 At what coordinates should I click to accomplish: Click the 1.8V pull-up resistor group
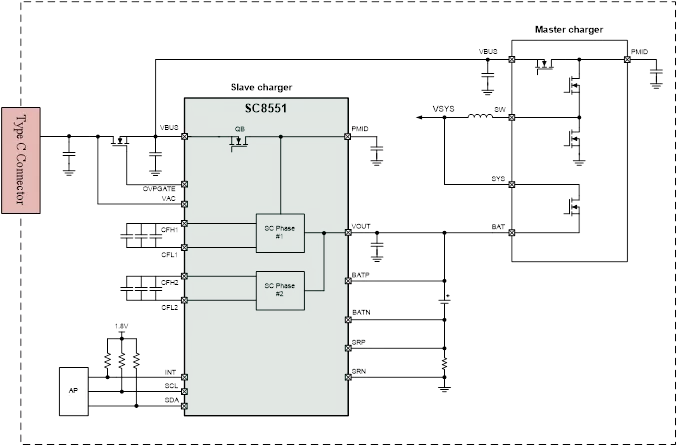click(121, 358)
